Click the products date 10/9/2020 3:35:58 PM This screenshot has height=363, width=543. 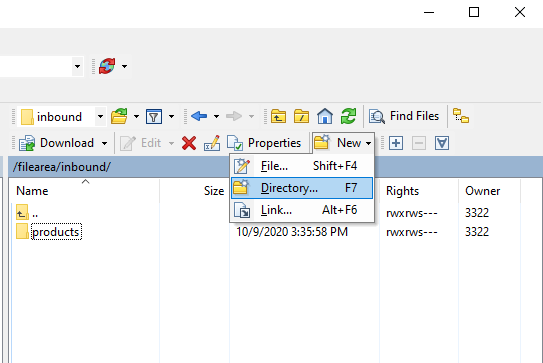(292, 232)
